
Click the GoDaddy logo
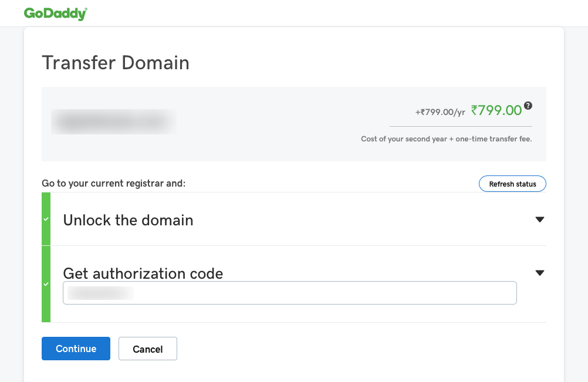[55, 13]
